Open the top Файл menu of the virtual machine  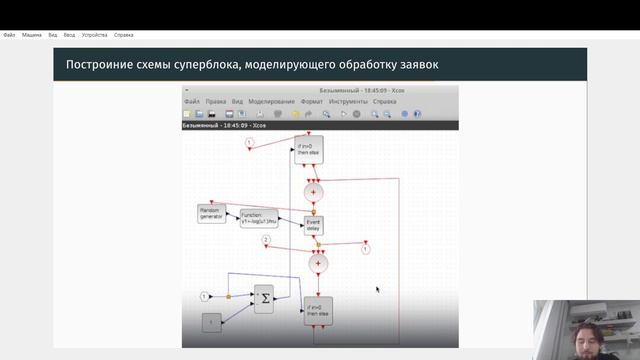click(x=9, y=35)
